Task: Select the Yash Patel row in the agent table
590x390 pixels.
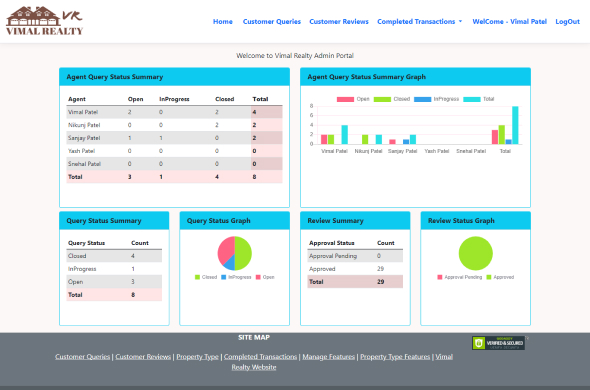Action: [x=174, y=151]
